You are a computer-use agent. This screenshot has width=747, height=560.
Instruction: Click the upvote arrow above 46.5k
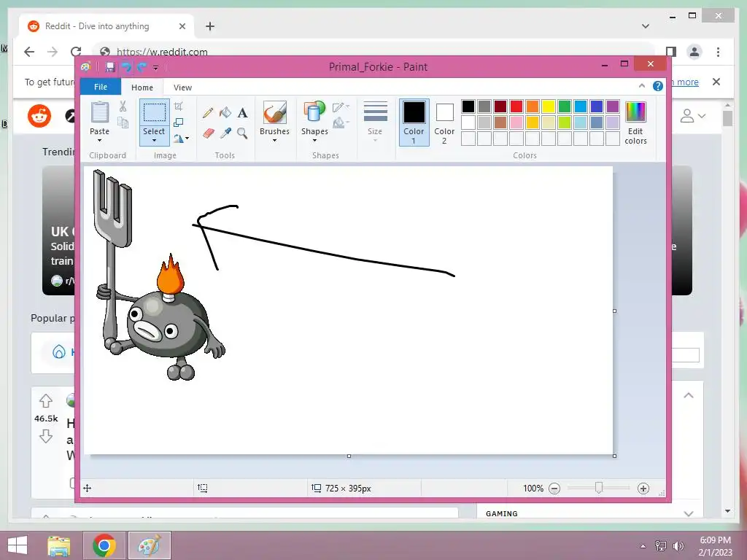click(46, 401)
